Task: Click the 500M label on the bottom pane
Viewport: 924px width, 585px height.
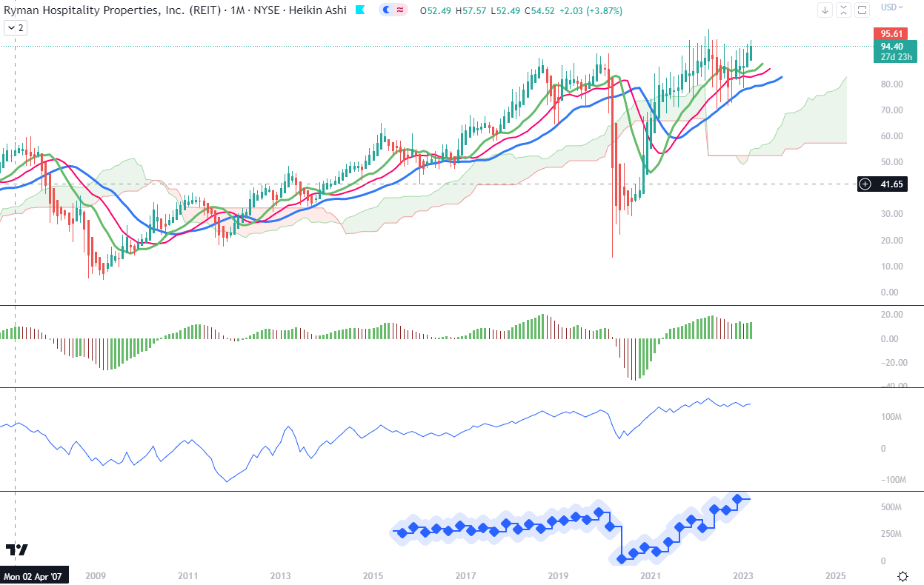Action: point(891,508)
